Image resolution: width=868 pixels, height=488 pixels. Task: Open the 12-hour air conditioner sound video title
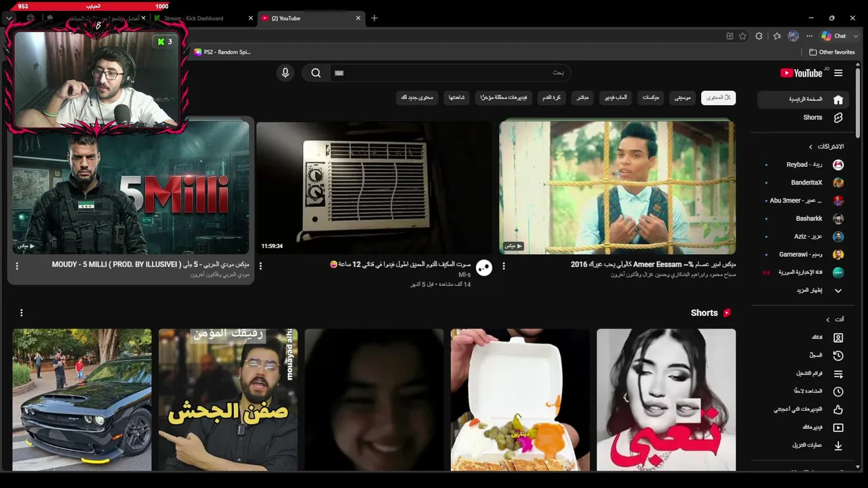[x=400, y=264]
